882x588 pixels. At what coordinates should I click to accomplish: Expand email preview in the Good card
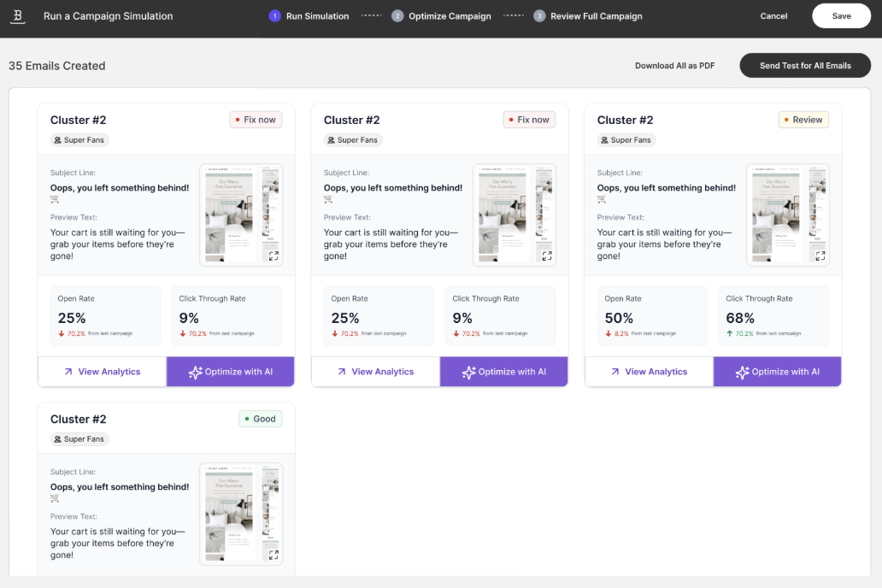(x=273, y=555)
